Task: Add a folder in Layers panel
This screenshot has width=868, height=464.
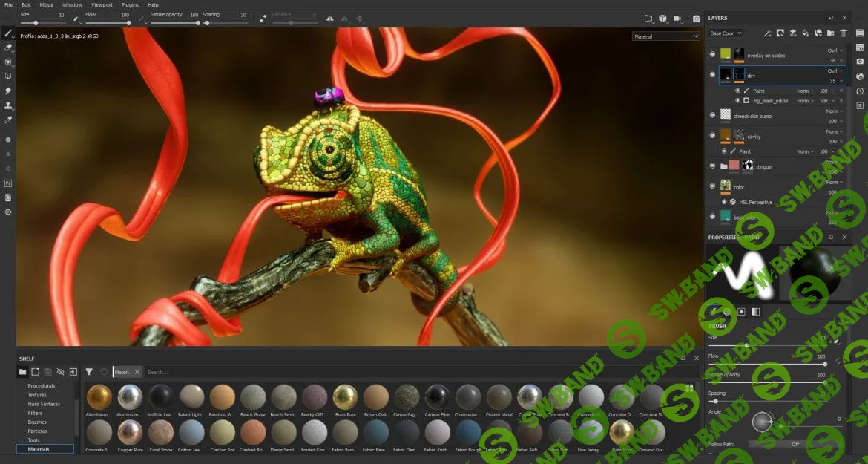Action: pyautogui.click(x=830, y=33)
